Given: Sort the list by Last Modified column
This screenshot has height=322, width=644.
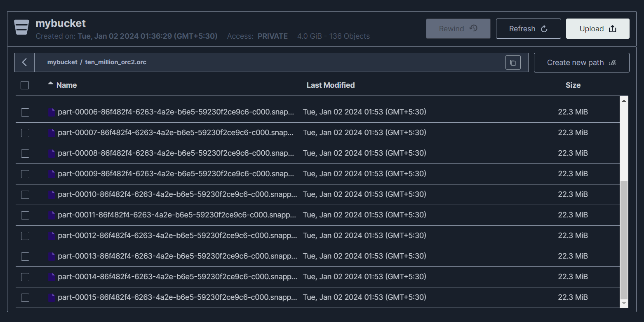Looking at the screenshot, I should tap(330, 85).
